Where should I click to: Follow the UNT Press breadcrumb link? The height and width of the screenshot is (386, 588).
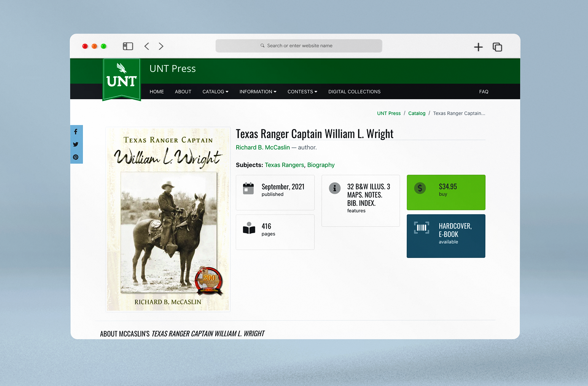[389, 113]
